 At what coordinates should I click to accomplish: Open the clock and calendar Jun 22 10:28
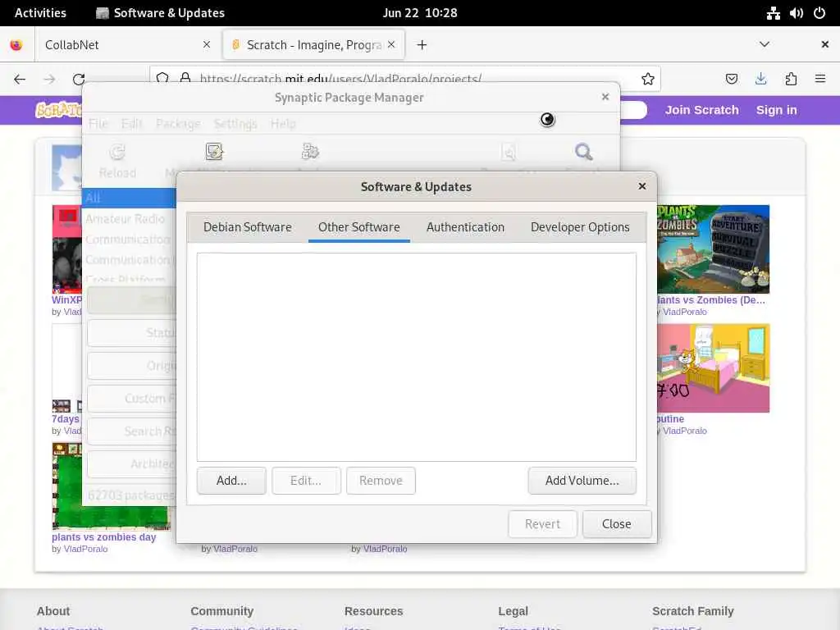tap(419, 13)
